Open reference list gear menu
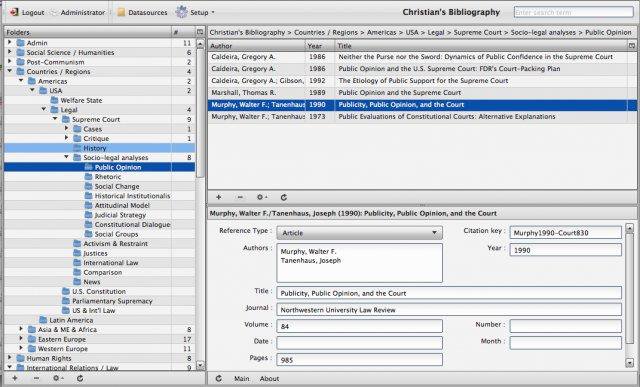This screenshot has height=387, width=640. pyautogui.click(x=262, y=197)
